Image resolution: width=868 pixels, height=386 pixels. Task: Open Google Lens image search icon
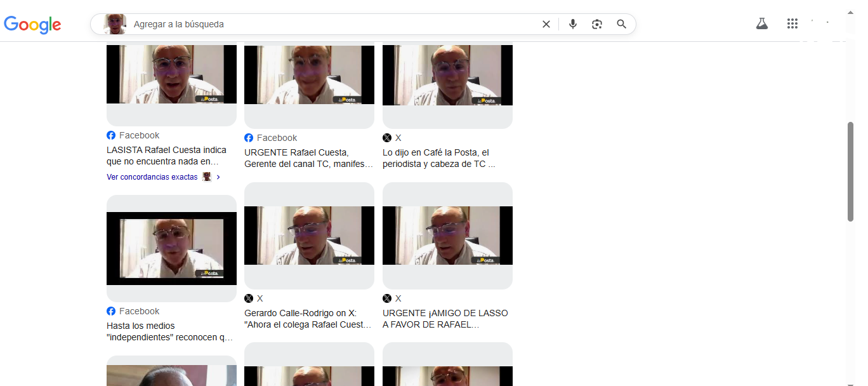point(597,24)
